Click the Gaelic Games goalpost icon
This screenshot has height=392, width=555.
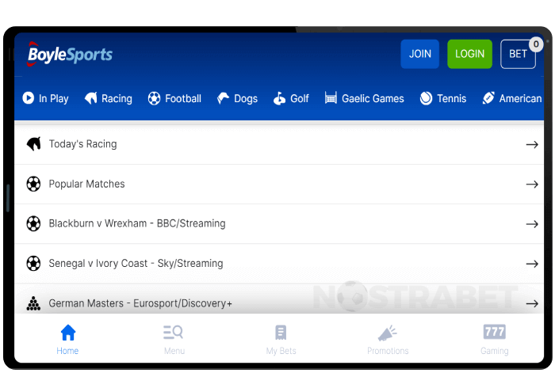[331, 98]
